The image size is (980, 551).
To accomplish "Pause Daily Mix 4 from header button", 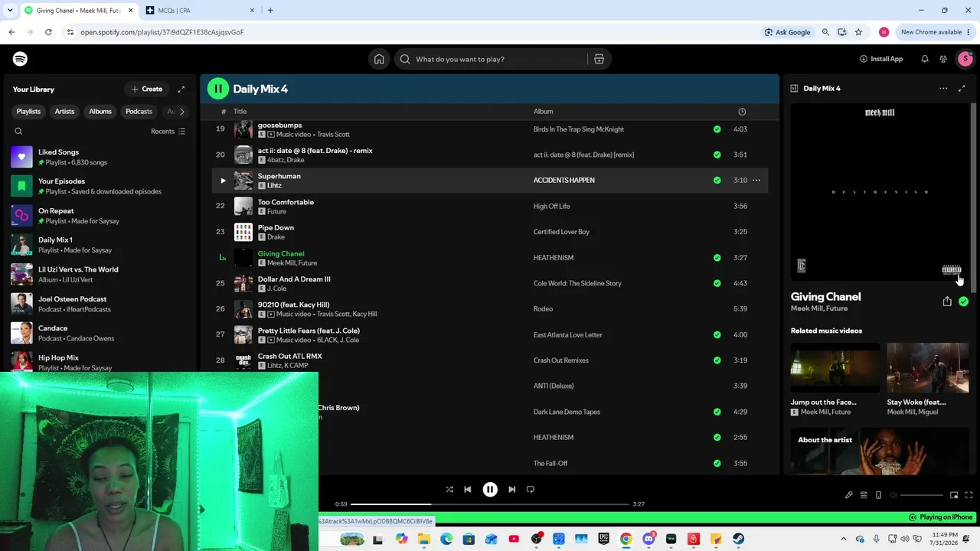I will click(x=218, y=89).
